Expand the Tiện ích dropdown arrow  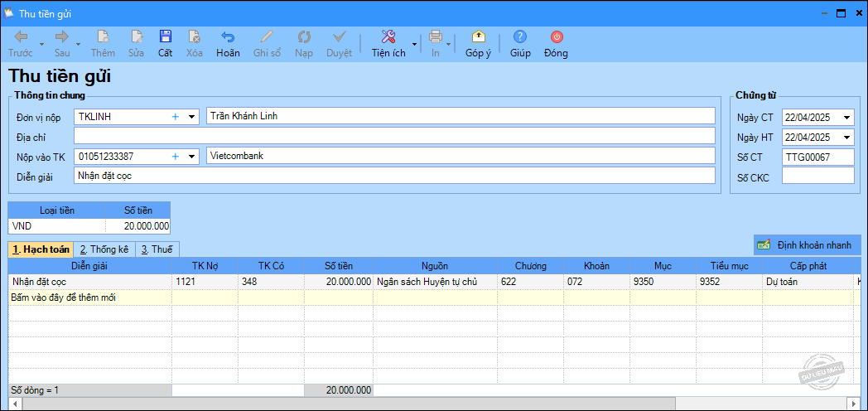point(414,44)
